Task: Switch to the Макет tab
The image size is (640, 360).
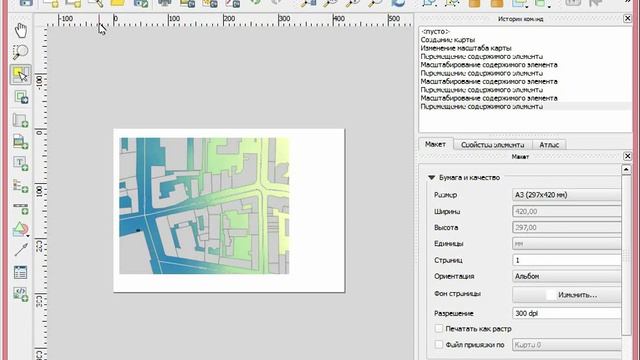Action: (435, 144)
